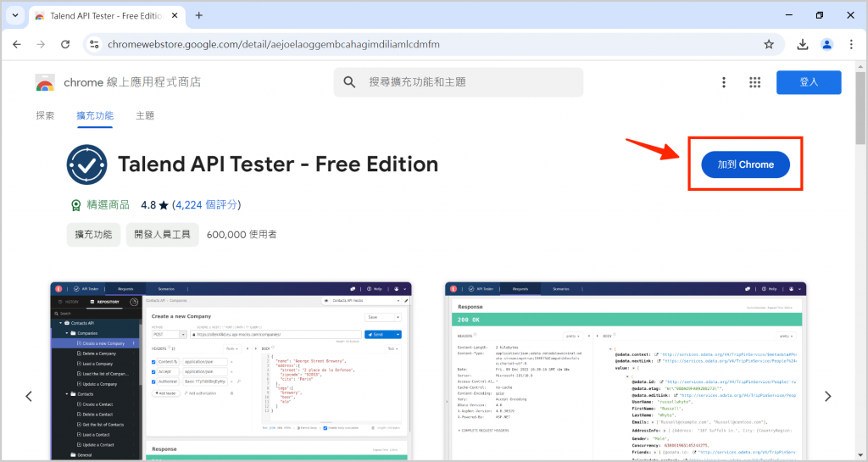Go back to the previous page
The height and width of the screenshot is (462, 868).
click(17, 44)
